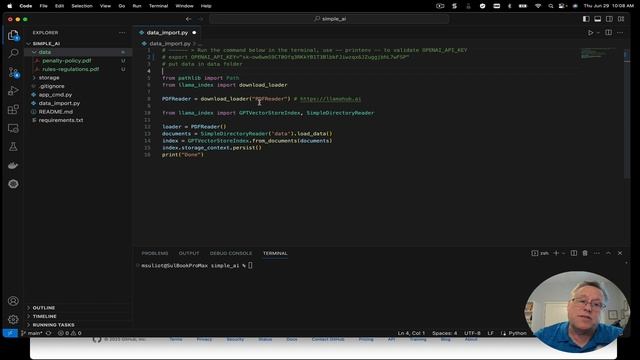640x360 pixels.
Task: Open the Extensions view
Action: (x=13, y=109)
